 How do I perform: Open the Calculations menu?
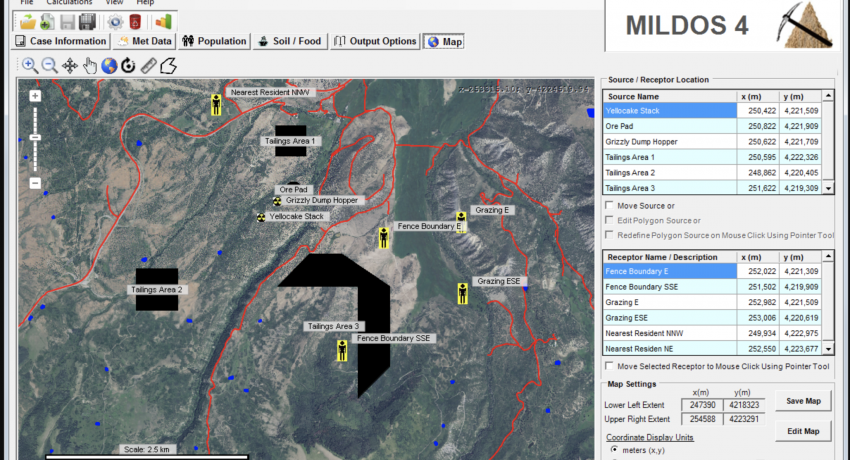pyautogui.click(x=69, y=3)
